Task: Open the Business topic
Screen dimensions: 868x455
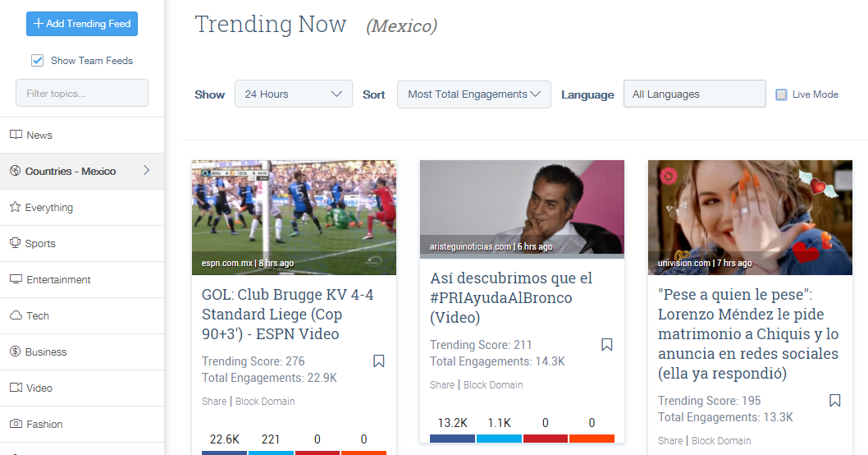Action: click(x=82, y=352)
